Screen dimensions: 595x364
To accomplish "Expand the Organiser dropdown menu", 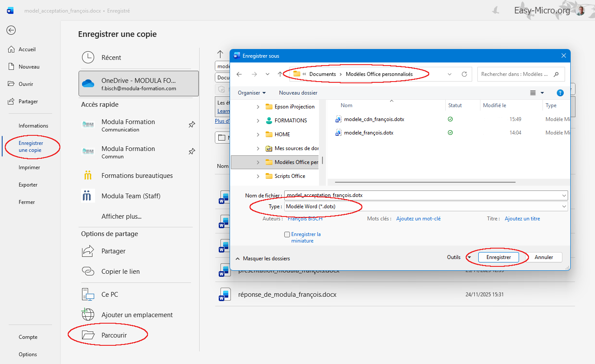I will tap(252, 93).
